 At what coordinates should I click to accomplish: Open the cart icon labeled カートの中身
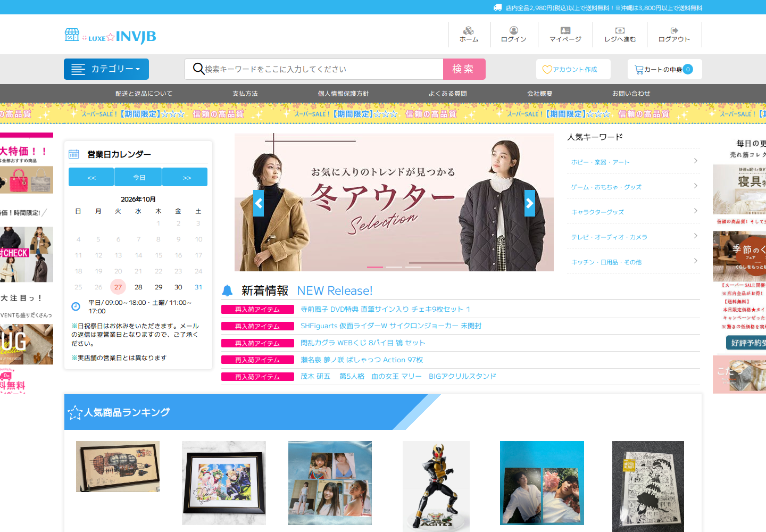[639, 70]
